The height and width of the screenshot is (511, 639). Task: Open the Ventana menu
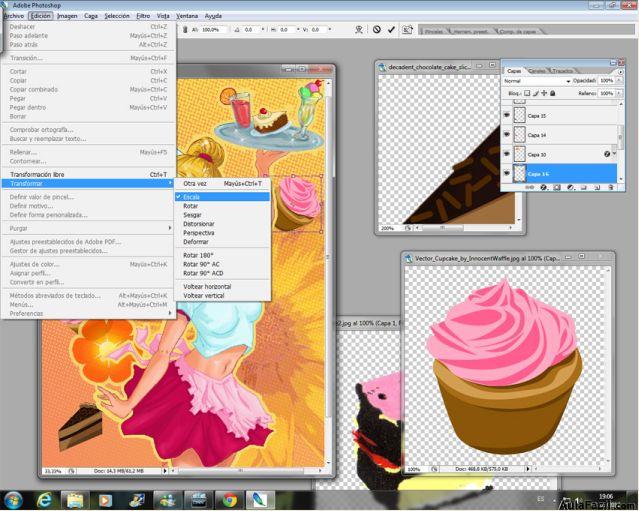click(x=187, y=16)
